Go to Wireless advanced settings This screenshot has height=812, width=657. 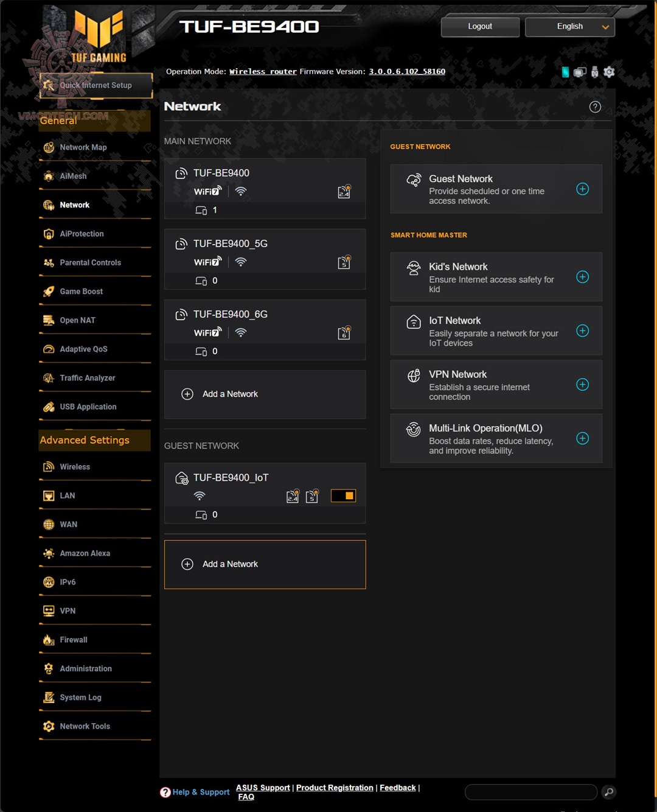[75, 467]
